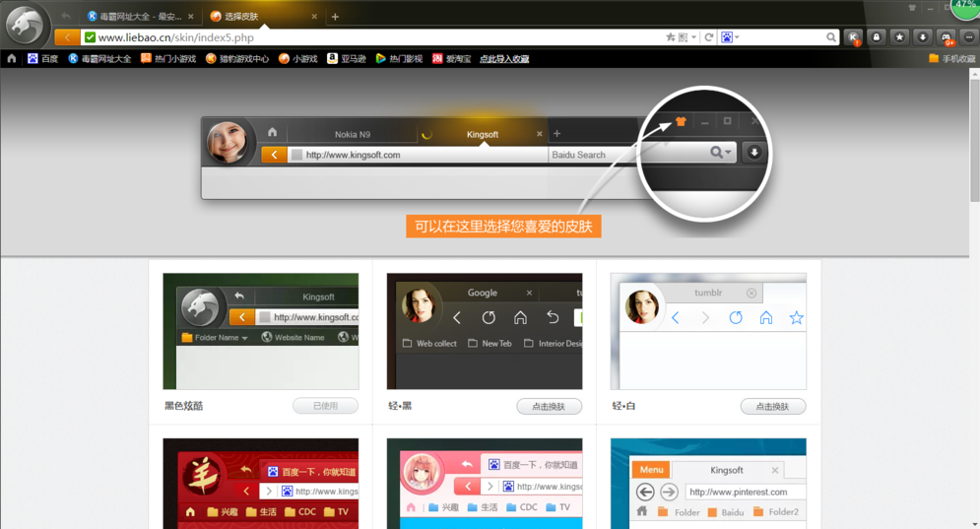Open the game controller toolbar icon
The width and height of the screenshot is (980, 529).
(x=947, y=38)
